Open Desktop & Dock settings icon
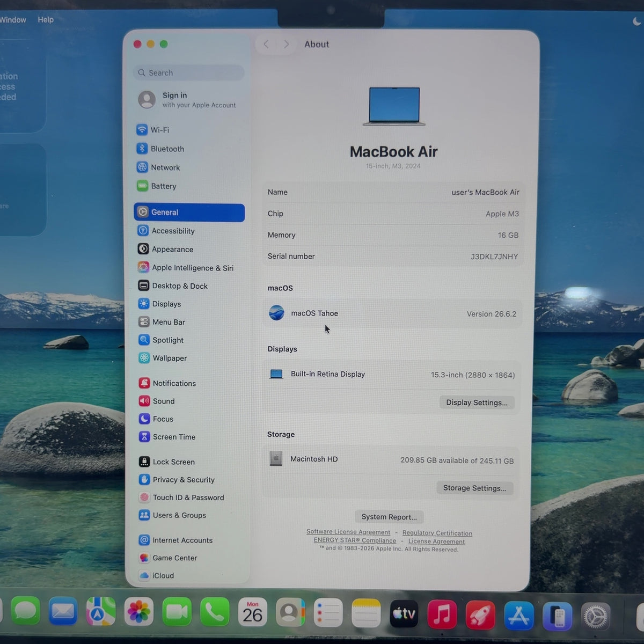The height and width of the screenshot is (644, 644). coord(143,286)
